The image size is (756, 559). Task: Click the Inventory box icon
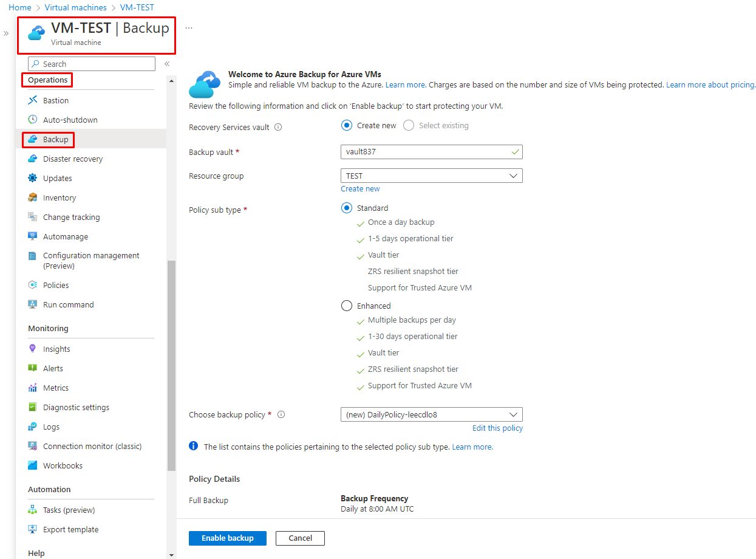point(33,197)
